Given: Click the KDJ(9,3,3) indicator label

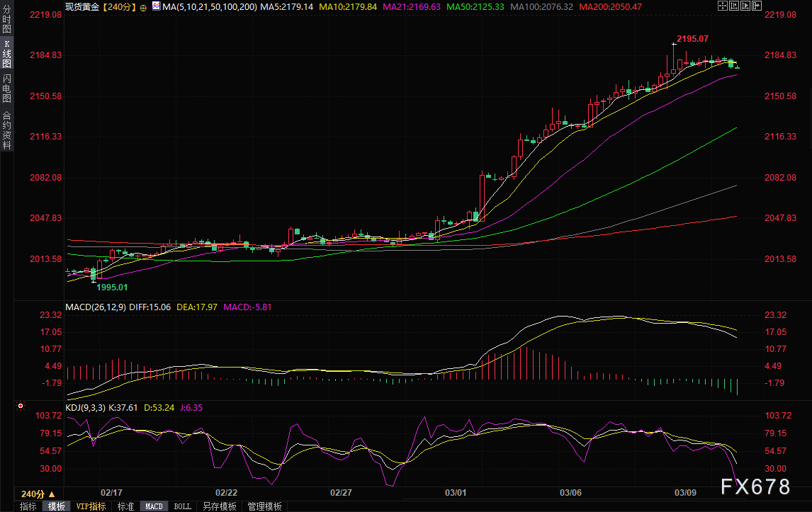Looking at the screenshot, I should click(x=86, y=407).
